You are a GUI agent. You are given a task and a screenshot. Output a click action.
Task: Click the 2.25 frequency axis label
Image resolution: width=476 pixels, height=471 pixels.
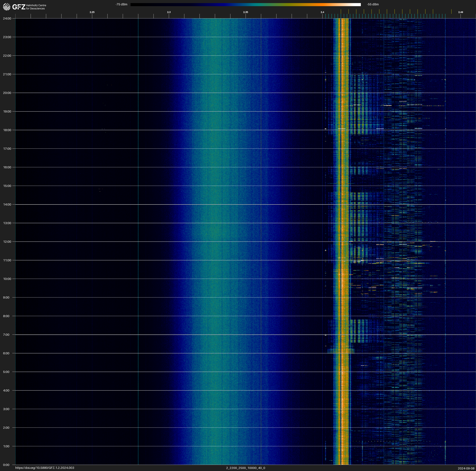[x=92, y=12]
